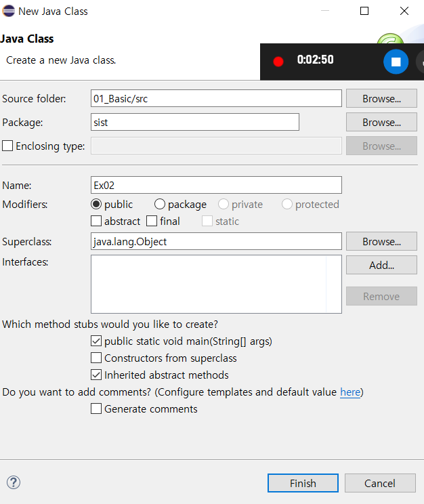This screenshot has width=424, height=504.
Task: Check the final modifier checkbox
Action: tap(152, 221)
